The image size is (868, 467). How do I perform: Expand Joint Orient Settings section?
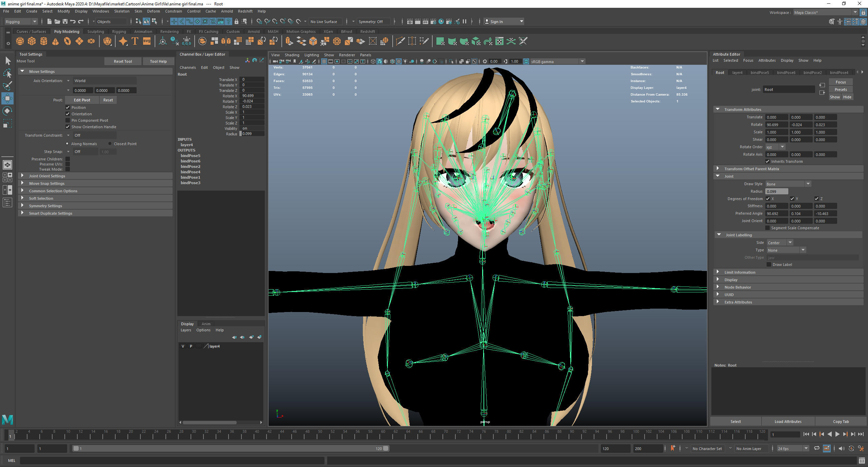tap(95, 176)
